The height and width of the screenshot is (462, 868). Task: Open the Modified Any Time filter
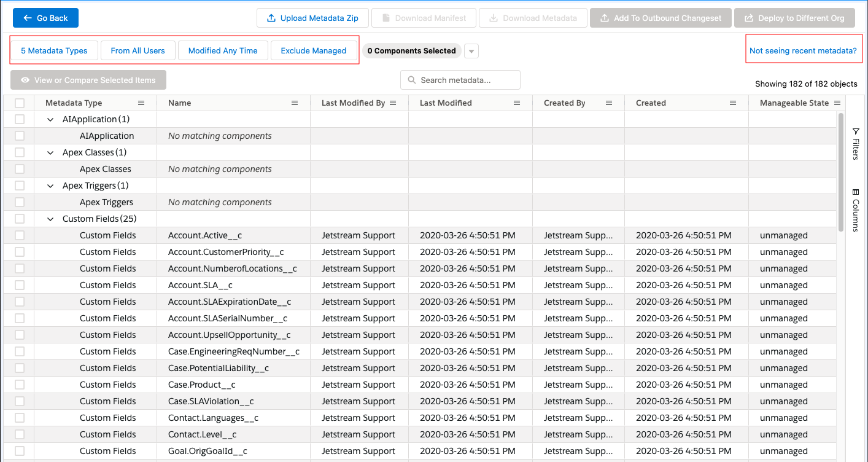[223, 51]
